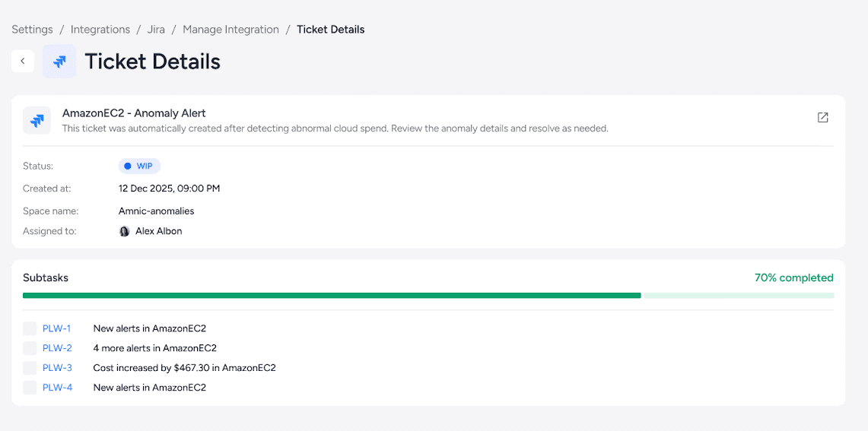Open the PLW-1 subtask link
This screenshot has height=431, width=868.
tap(57, 328)
